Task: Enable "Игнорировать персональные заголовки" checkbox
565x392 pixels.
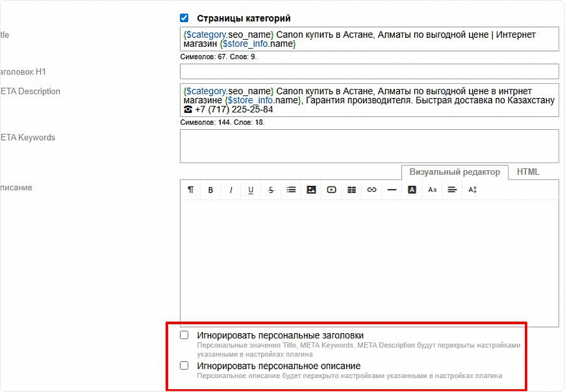Action: point(185,335)
